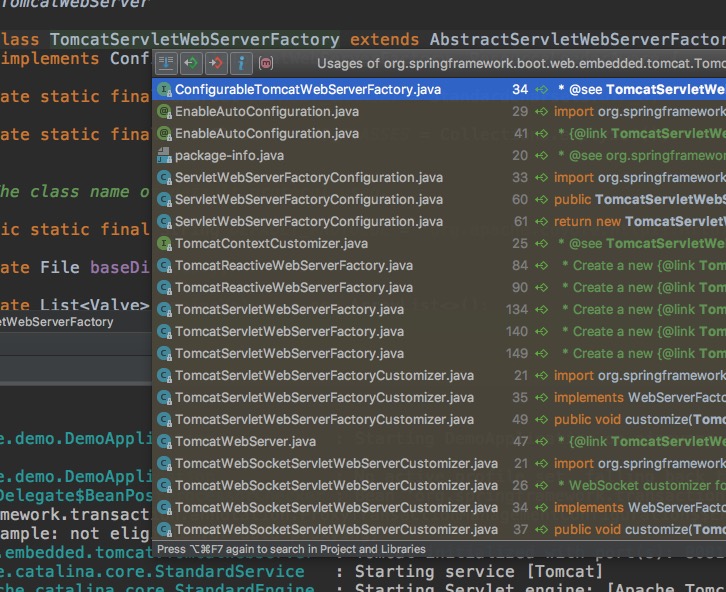This screenshot has width=726, height=592.
Task: Select EnableAutoConfiguration.java usage at line 29
Action: pyautogui.click(x=439, y=112)
